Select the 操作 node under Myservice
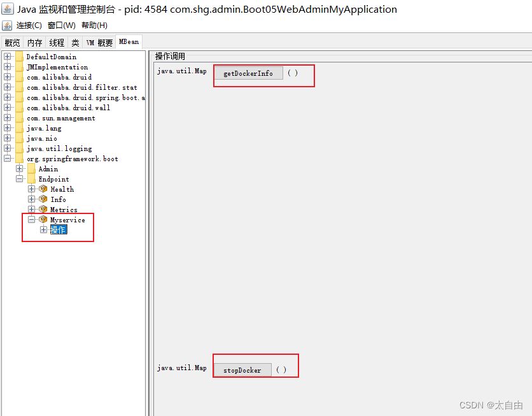This screenshot has height=416, width=532. coord(59,229)
